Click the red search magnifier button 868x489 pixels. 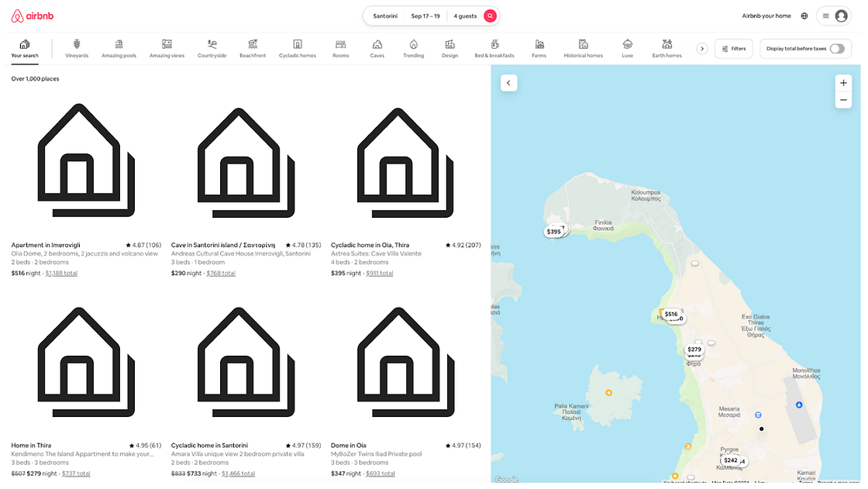[490, 16]
